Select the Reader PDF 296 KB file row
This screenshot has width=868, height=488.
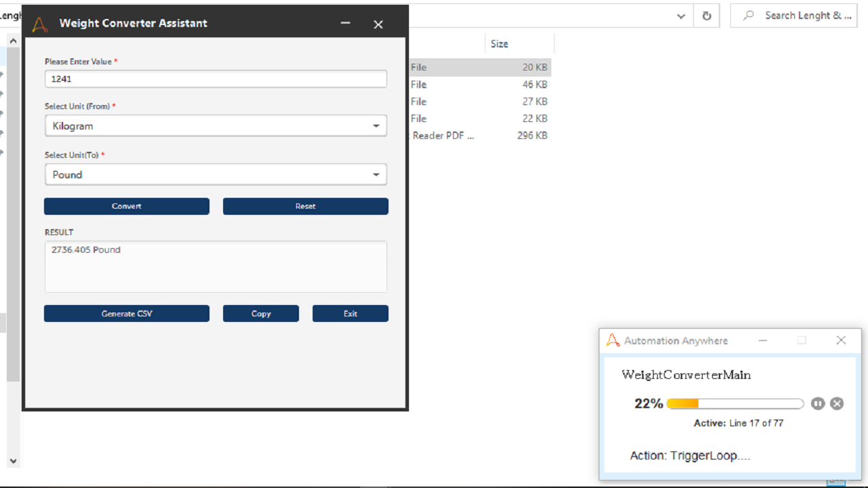pyautogui.click(x=480, y=136)
